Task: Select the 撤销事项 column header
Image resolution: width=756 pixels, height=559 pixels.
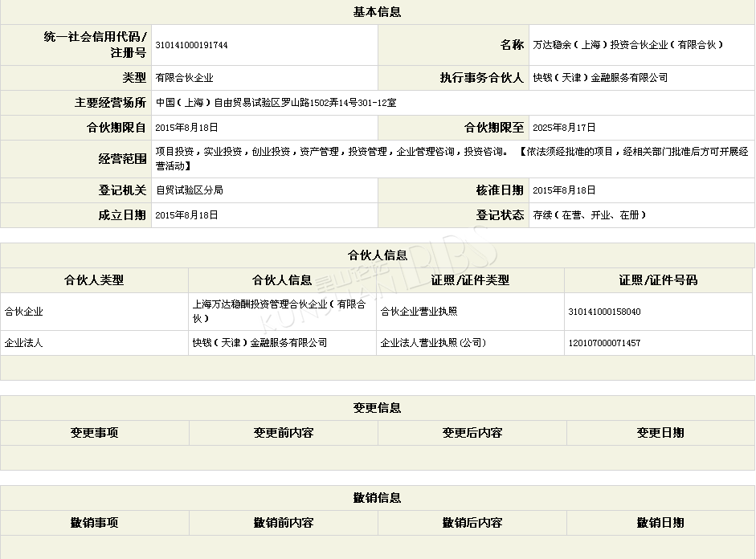Action: [x=95, y=523]
